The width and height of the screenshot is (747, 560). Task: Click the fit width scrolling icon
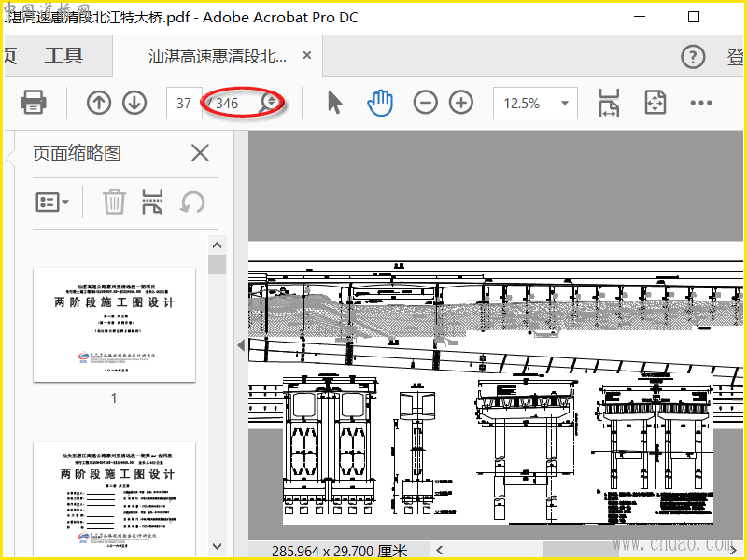tap(609, 103)
